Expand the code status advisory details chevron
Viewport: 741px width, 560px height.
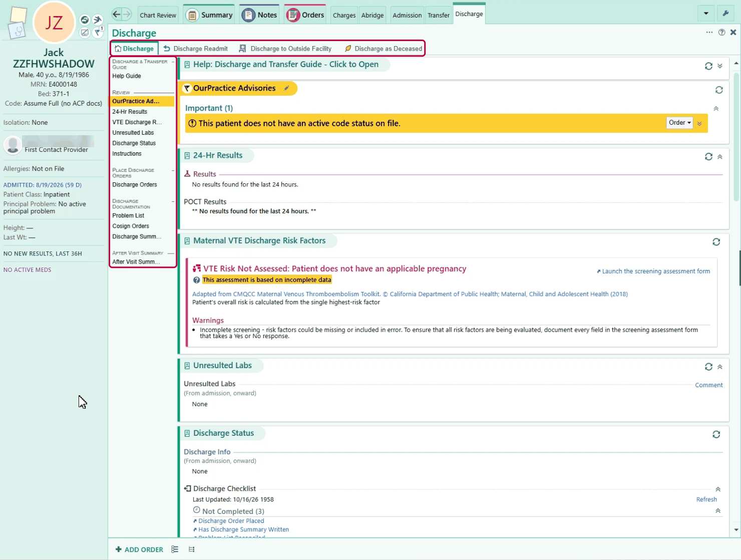(x=699, y=123)
